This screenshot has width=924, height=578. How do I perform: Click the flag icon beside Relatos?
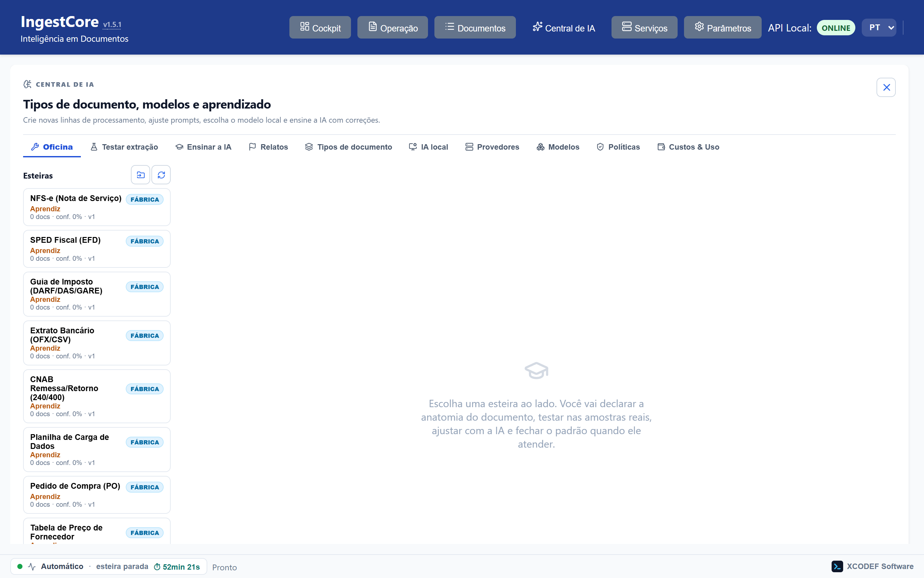252,147
